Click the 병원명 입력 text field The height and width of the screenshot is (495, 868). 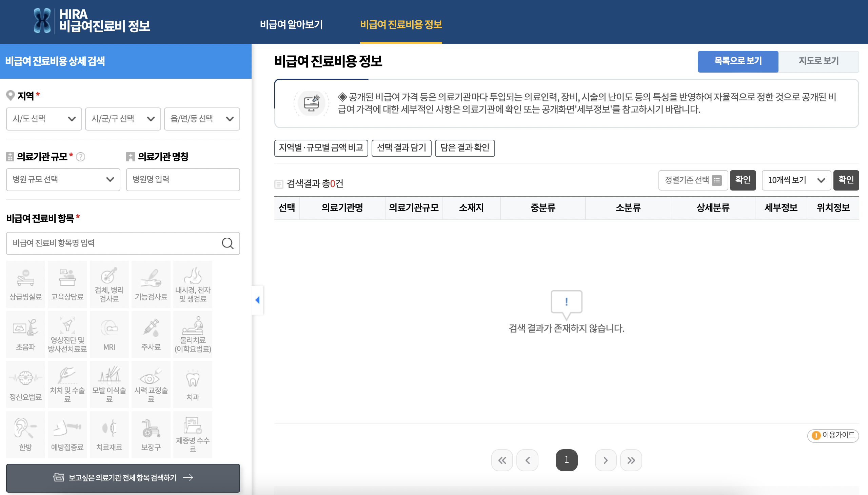point(182,179)
